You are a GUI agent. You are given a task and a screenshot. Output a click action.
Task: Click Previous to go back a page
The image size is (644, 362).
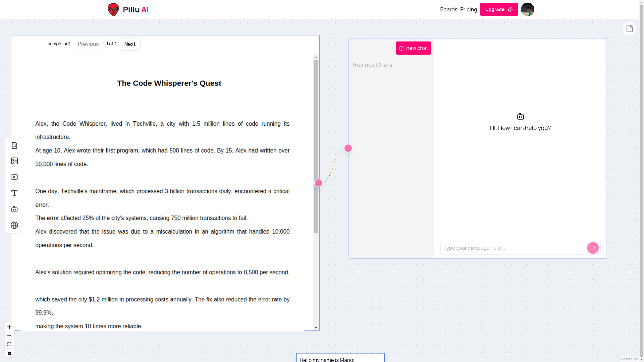click(x=88, y=44)
